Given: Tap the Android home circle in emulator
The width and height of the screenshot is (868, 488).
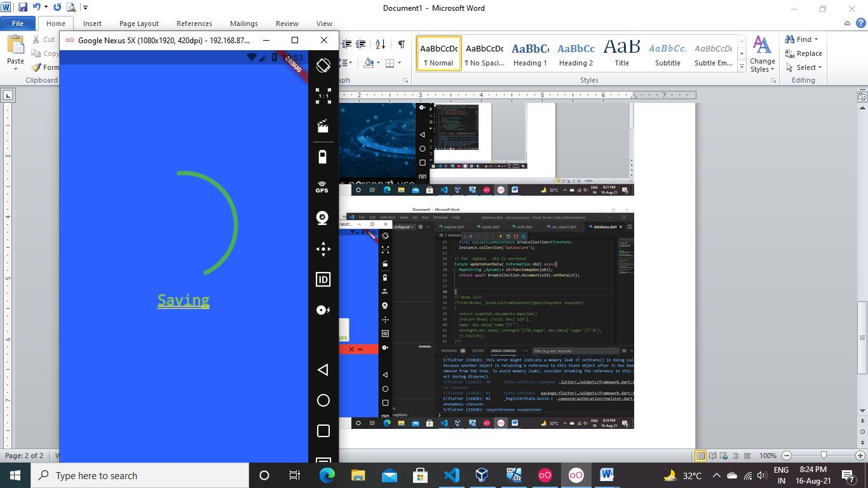Looking at the screenshot, I should click(x=323, y=400).
